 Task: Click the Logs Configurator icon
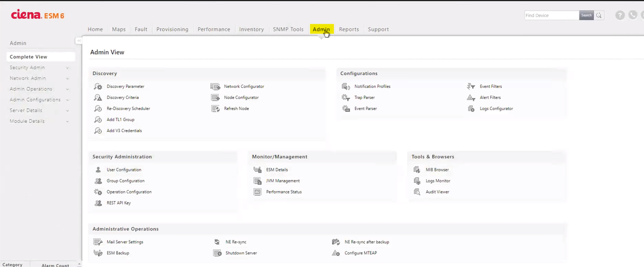[x=471, y=109]
